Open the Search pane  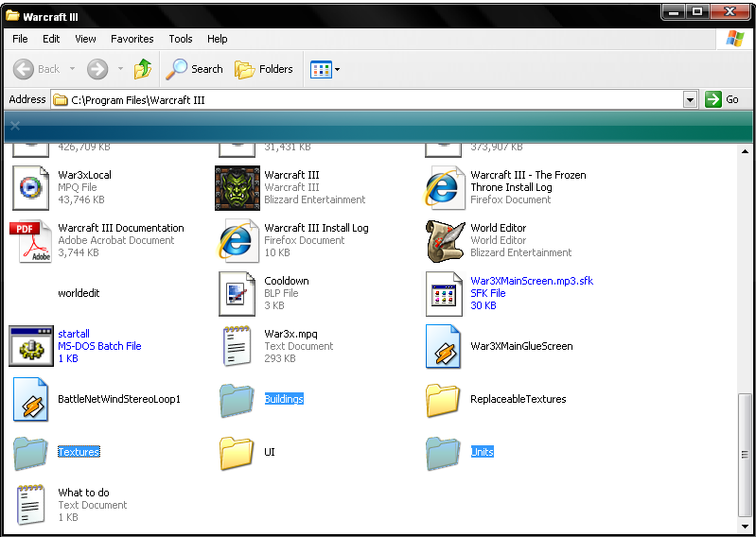tap(194, 69)
